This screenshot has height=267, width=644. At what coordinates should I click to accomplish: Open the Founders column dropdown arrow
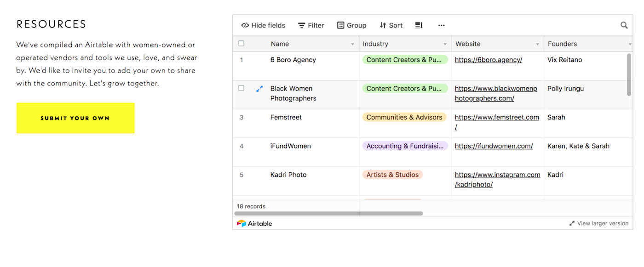point(630,44)
